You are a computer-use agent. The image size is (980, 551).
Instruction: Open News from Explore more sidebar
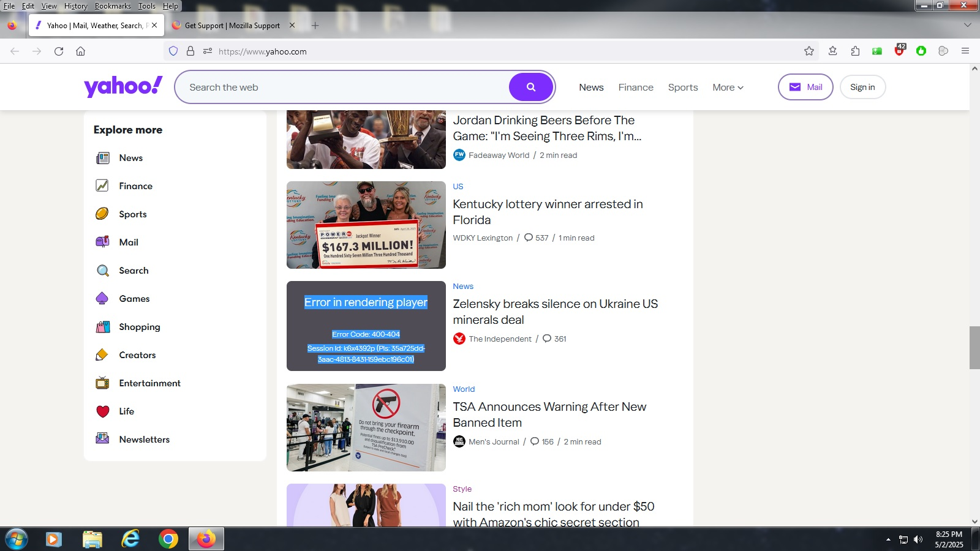[x=130, y=158]
